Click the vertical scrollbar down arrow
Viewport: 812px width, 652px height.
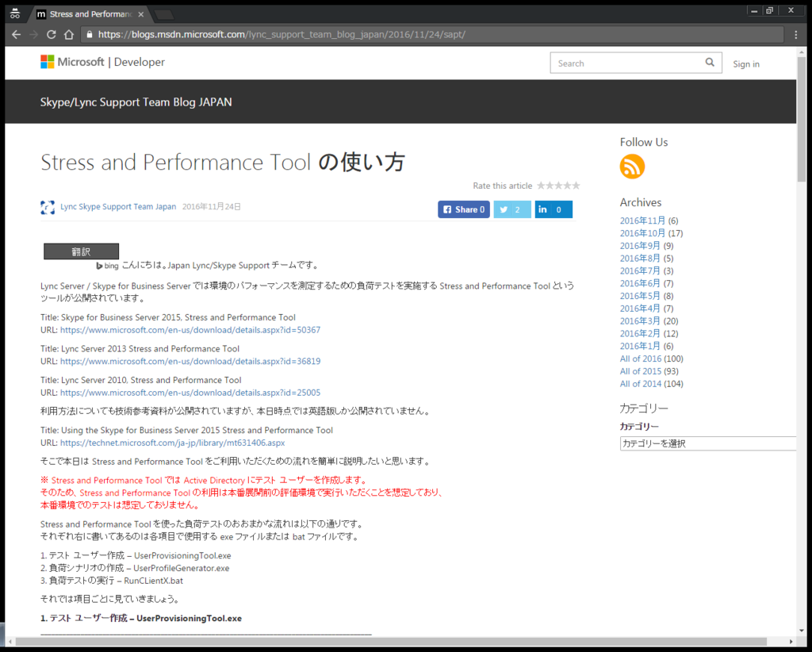802,631
